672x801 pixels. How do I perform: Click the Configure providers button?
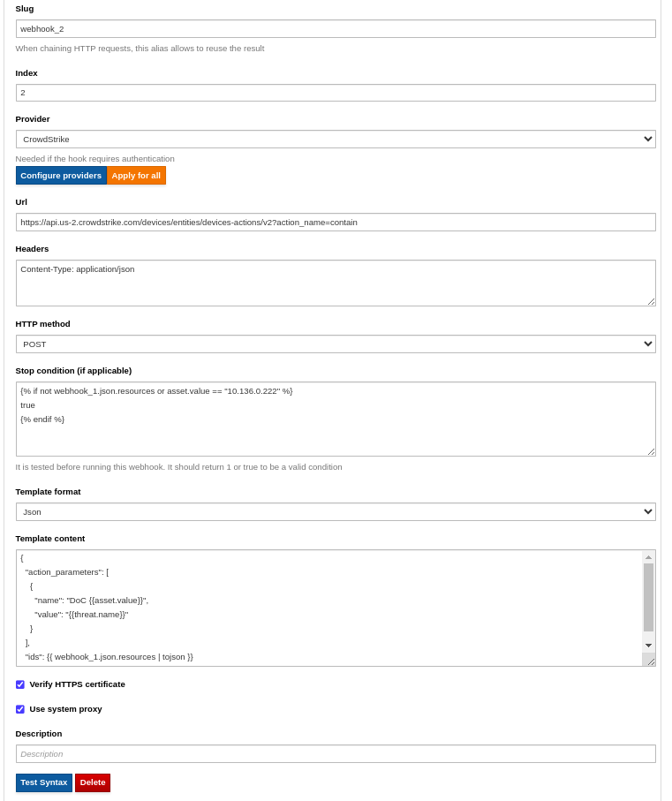[61, 176]
